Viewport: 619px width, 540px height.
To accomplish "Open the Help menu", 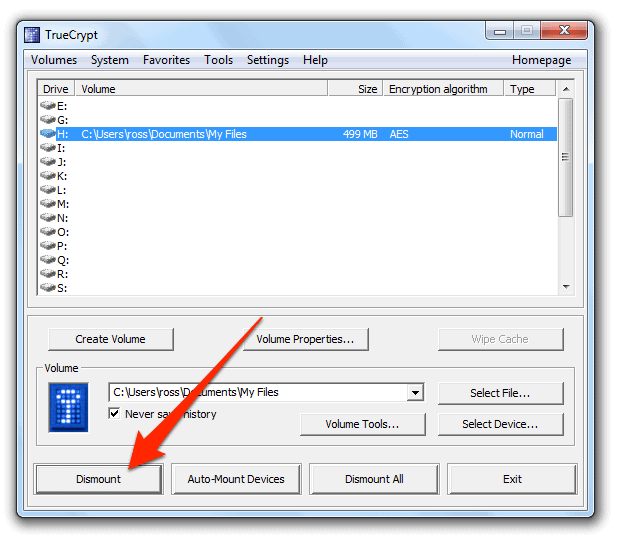I will [x=315, y=60].
